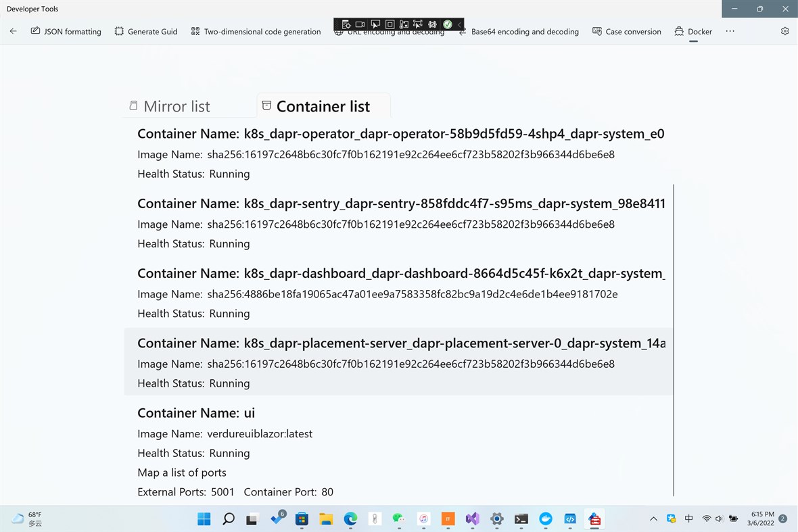This screenshot has height=532, width=798.
Task: Open File Explorer from taskbar
Action: pyautogui.click(x=326, y=518)
